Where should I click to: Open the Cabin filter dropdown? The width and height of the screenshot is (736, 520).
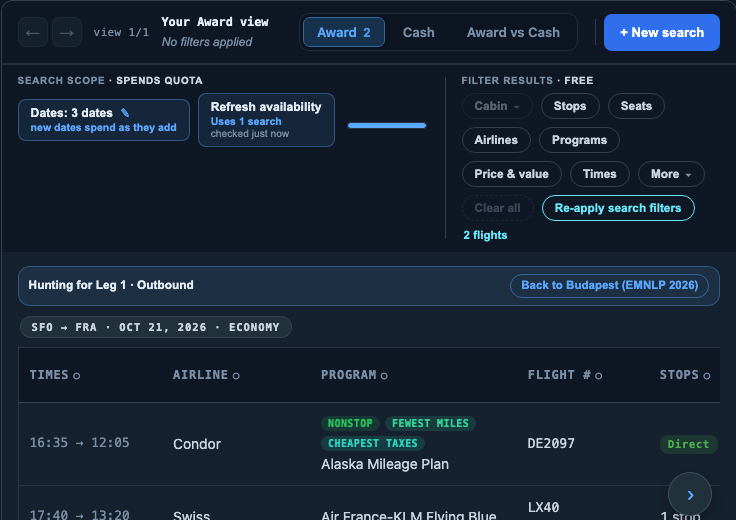point(497,106)
